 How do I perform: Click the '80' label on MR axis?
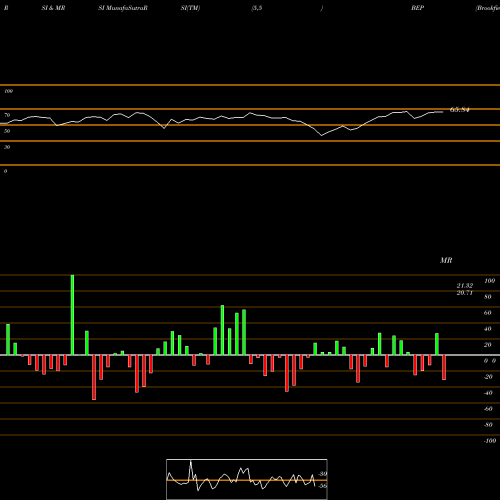(488, 297)
